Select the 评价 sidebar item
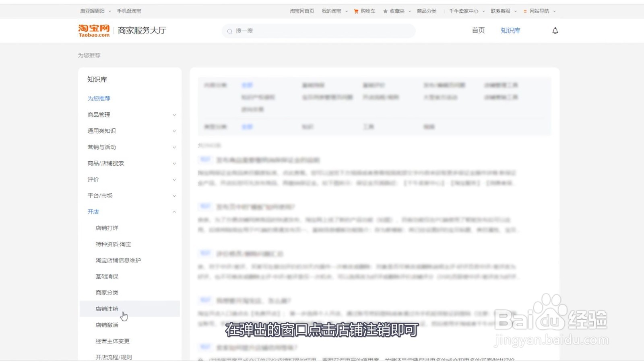The height and width of the screenshot is (362, 644). (93, 179)
